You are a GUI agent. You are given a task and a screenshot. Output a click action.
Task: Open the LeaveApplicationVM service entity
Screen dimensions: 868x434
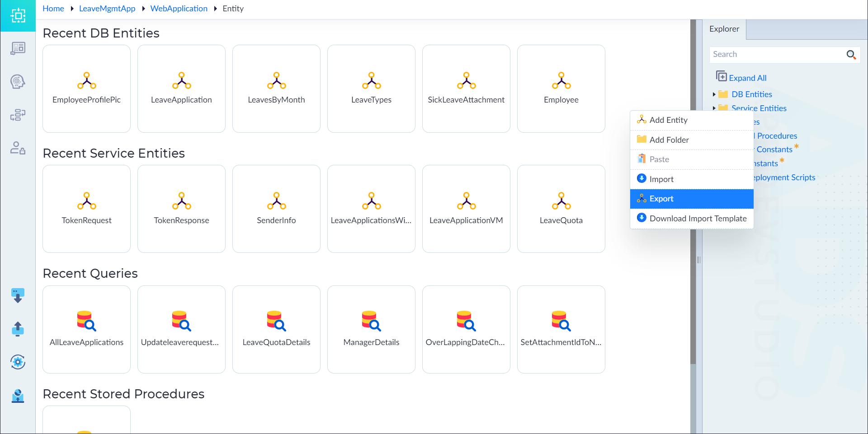pyautogui.click(x=466, y=209)
